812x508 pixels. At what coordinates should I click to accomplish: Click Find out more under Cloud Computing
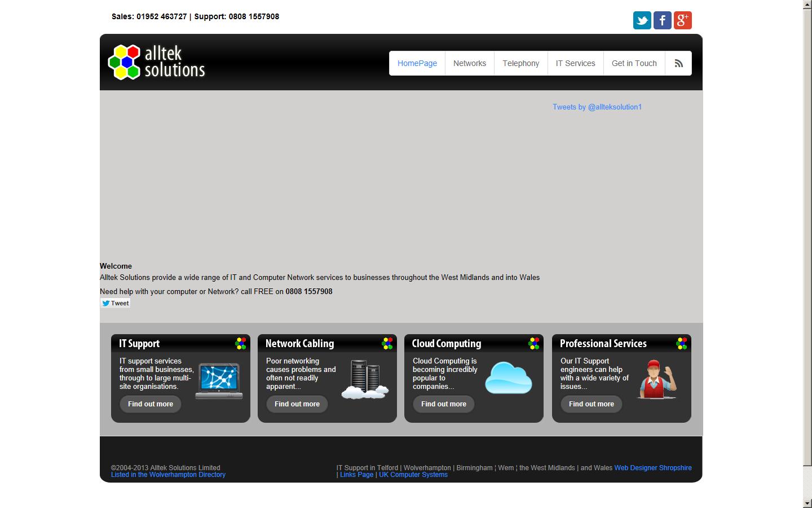444,404
